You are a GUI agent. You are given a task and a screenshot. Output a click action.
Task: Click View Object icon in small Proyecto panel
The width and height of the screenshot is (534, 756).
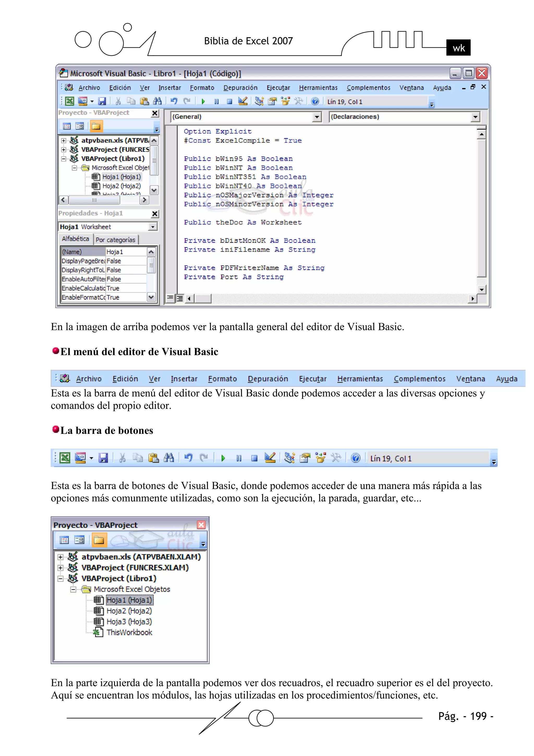click(80, 126)
